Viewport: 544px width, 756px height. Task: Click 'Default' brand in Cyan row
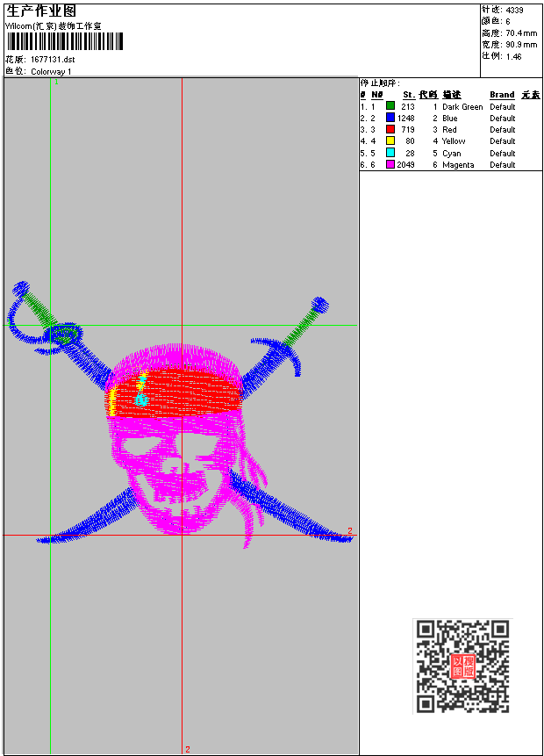[503, 154]
